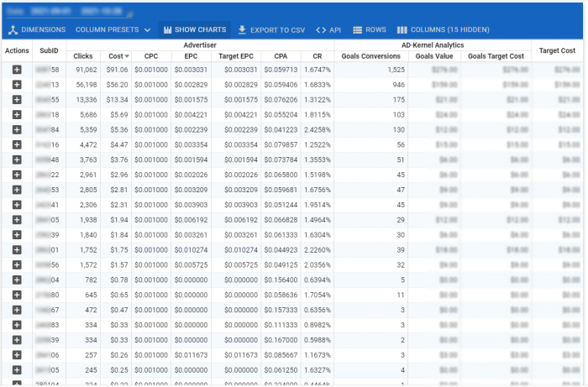Sort by Goals Target Cost header
This screenshot has width=588, height=387.
(496, 56)
